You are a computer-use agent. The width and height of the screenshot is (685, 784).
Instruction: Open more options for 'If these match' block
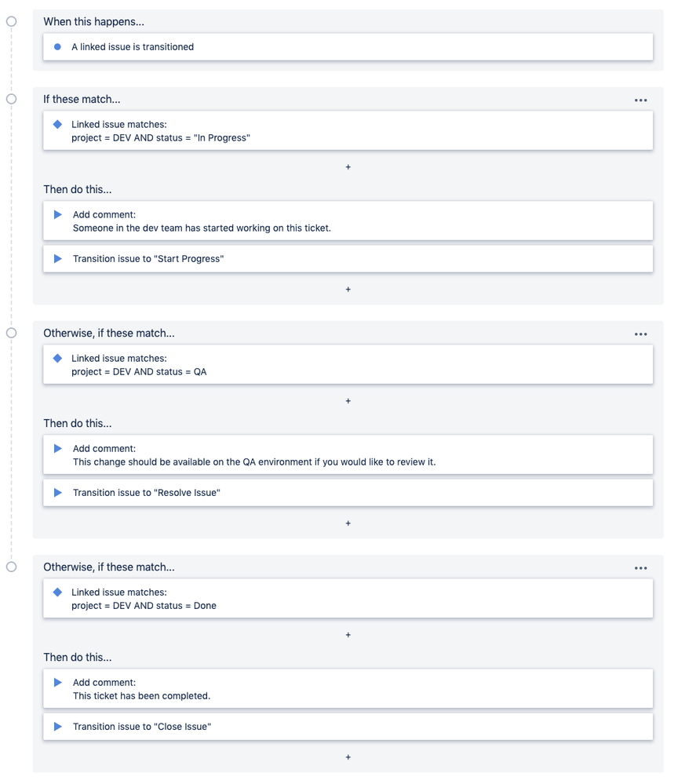[640, 100]
